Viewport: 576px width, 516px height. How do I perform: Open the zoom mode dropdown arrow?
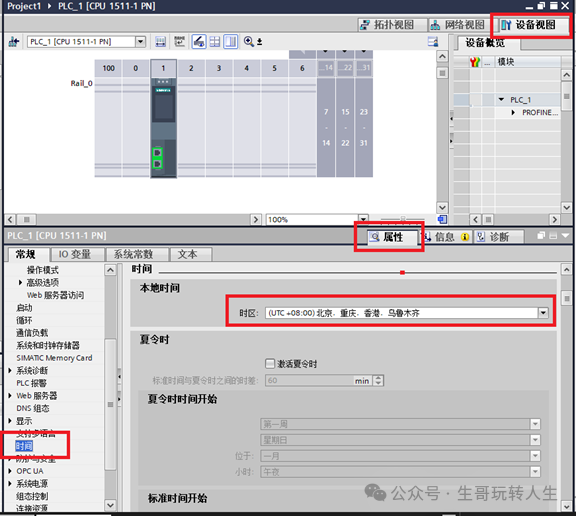(259, 42)
